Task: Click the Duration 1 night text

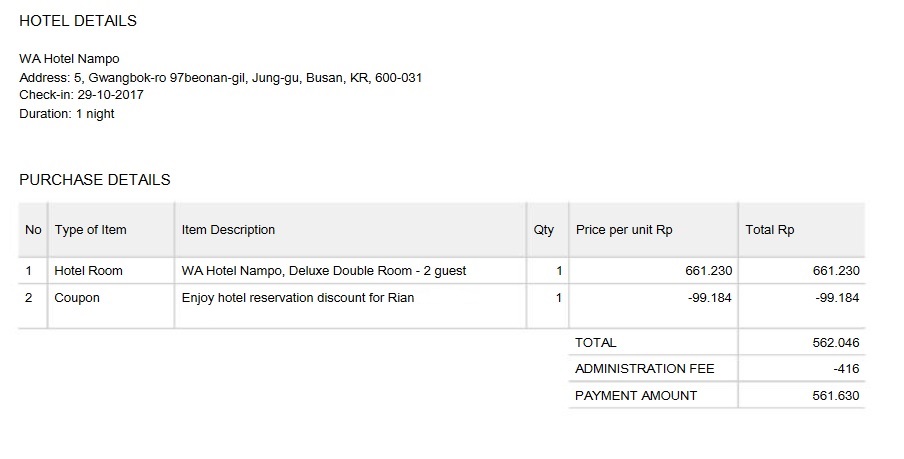Action: coord(67,114)
